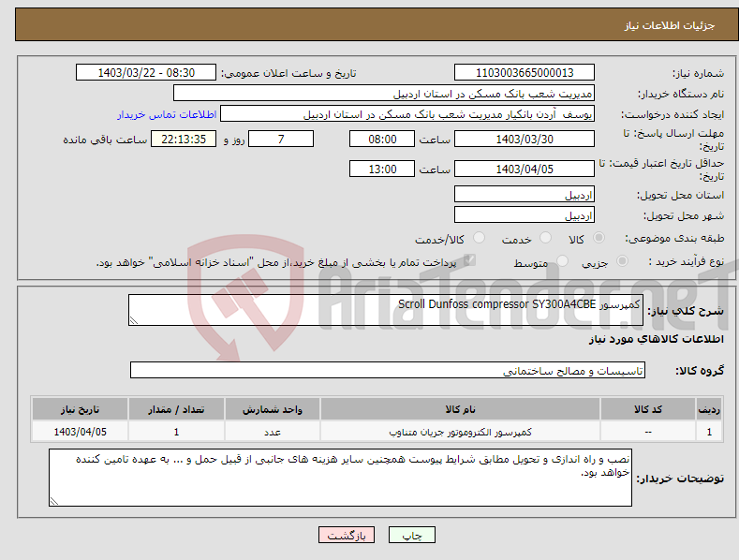This screenshot has height=560, width=739.
Task: Select the متوسط purchase type radio
Action: (562, 261)
